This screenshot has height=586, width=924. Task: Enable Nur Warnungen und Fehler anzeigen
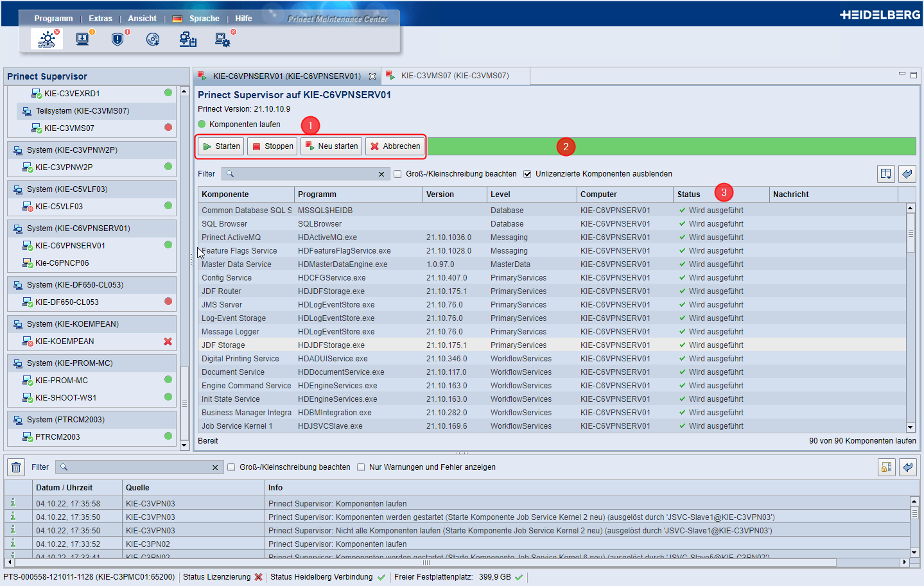361,467
